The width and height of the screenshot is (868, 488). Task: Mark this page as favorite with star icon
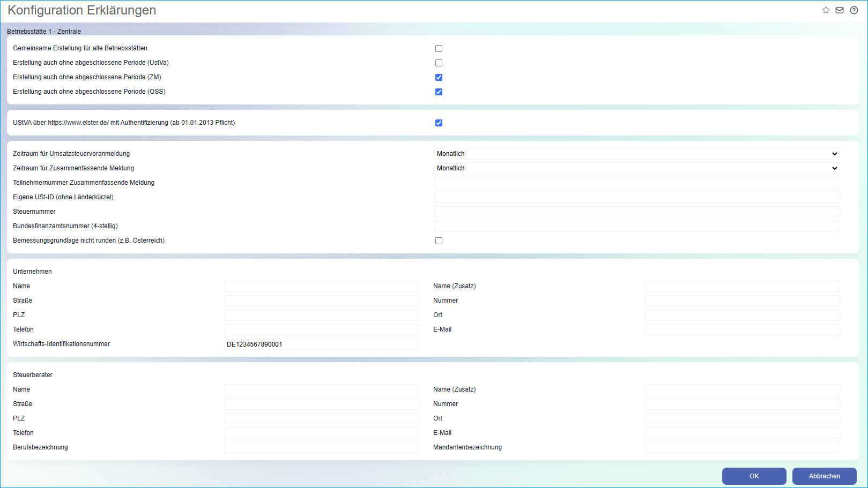click(826, 10)
